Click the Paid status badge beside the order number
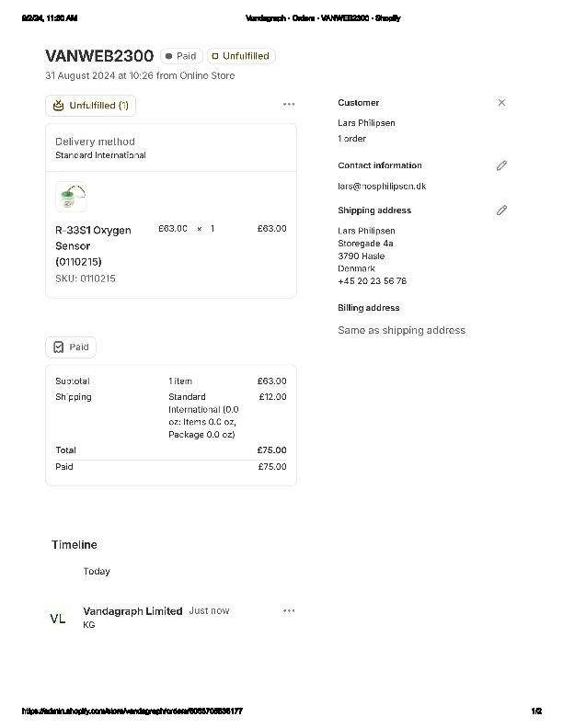This screenshot has height=728, width=563. 181,56
